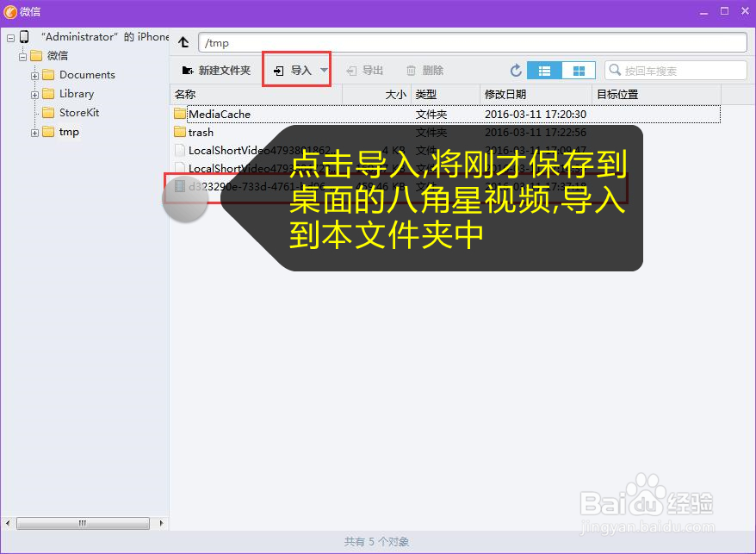Click the /tmp path field
This screenshot has height=554, width=756.
(473, 43)
